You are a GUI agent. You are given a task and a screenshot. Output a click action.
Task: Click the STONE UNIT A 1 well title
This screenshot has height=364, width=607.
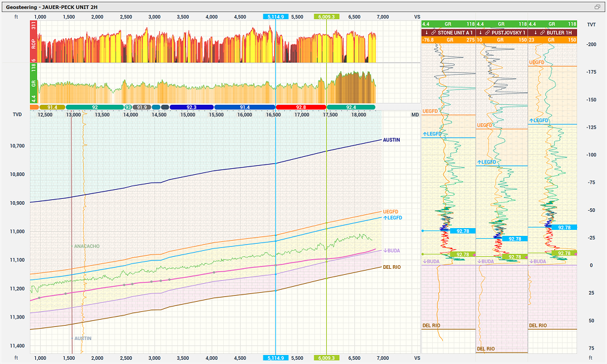455,32
